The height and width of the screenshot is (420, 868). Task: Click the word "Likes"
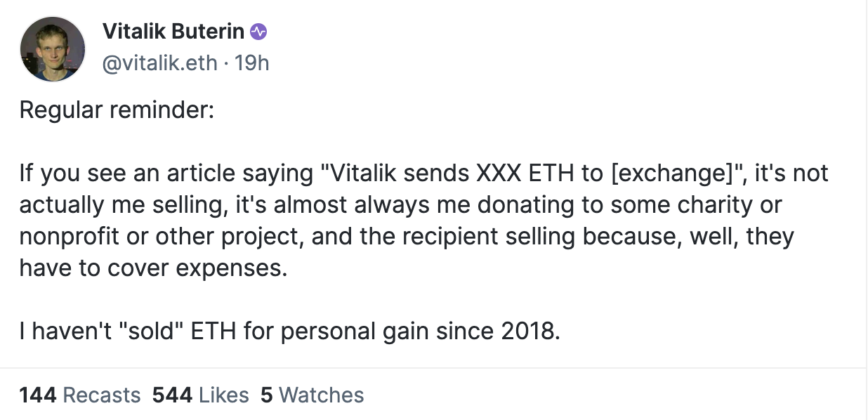click(x=223, y=395)
